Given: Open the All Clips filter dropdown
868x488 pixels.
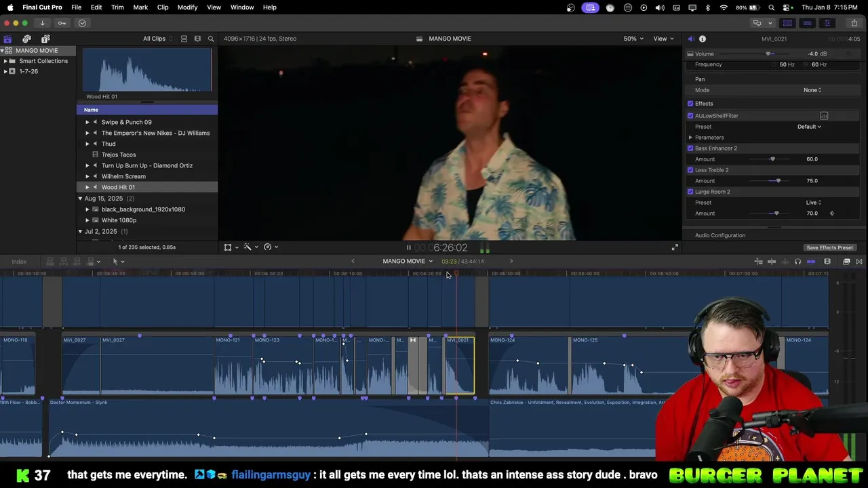Looking at the screenshot, I should [157, 39].
